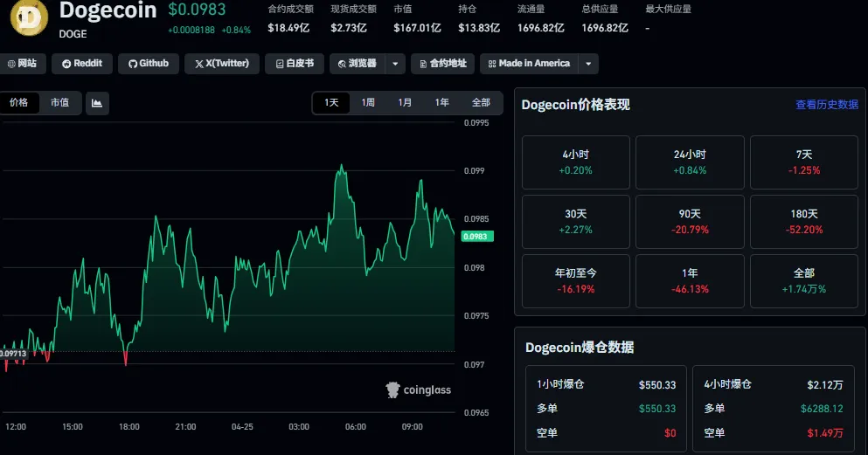Click the 30天 +2.27% performance card

click(x=576, y=222)
